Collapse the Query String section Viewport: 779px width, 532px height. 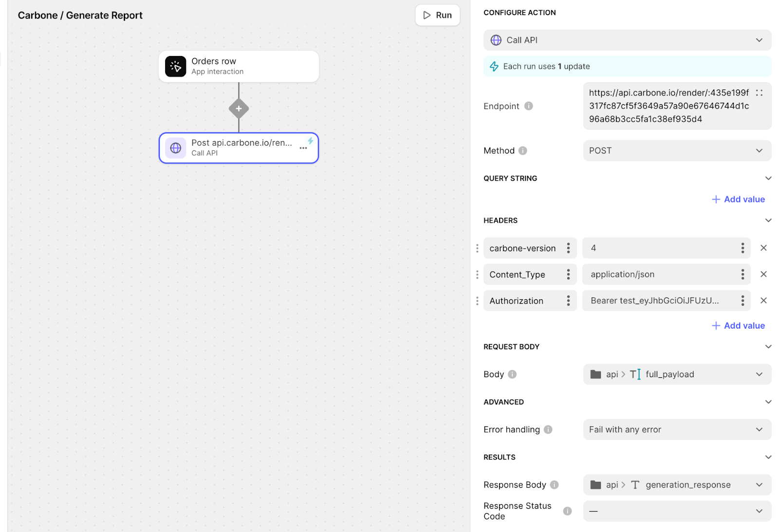(768, 178)
